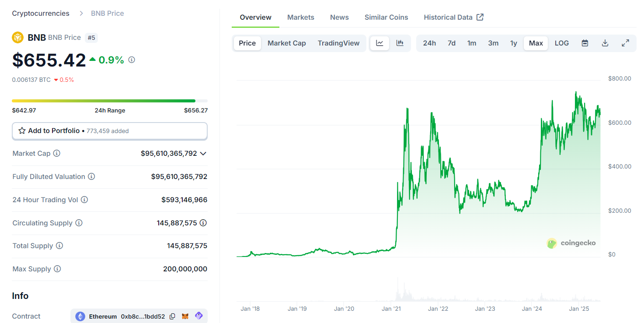Click the info icon next to Market Cap
644x323 pixels.
point(57,154)
